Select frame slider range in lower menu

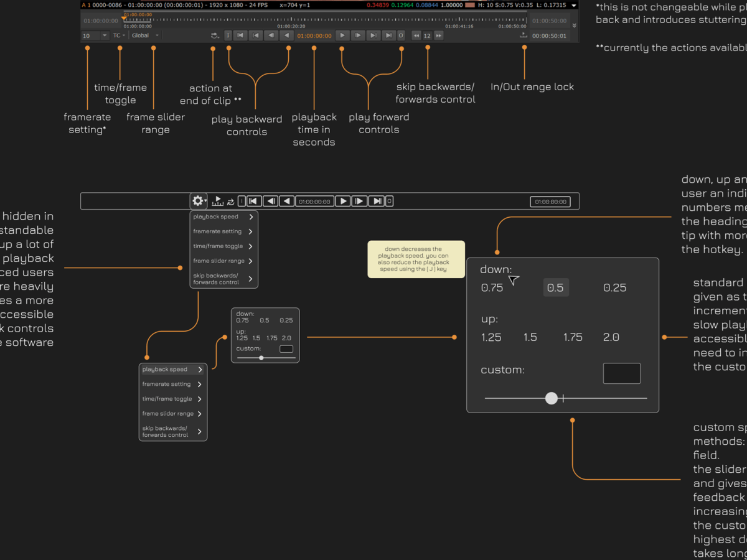172,414
